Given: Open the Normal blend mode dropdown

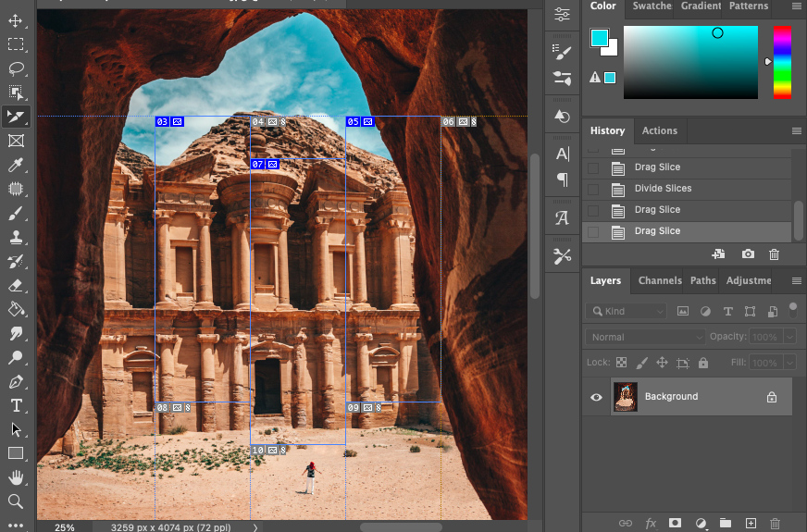Looking at the screenshot, I should (644, 338).
